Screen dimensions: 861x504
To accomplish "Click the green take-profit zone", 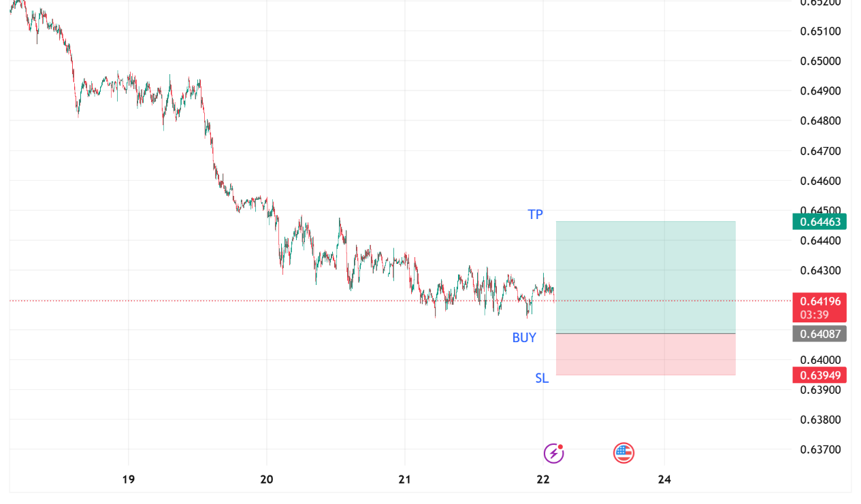I will (645, 277).
